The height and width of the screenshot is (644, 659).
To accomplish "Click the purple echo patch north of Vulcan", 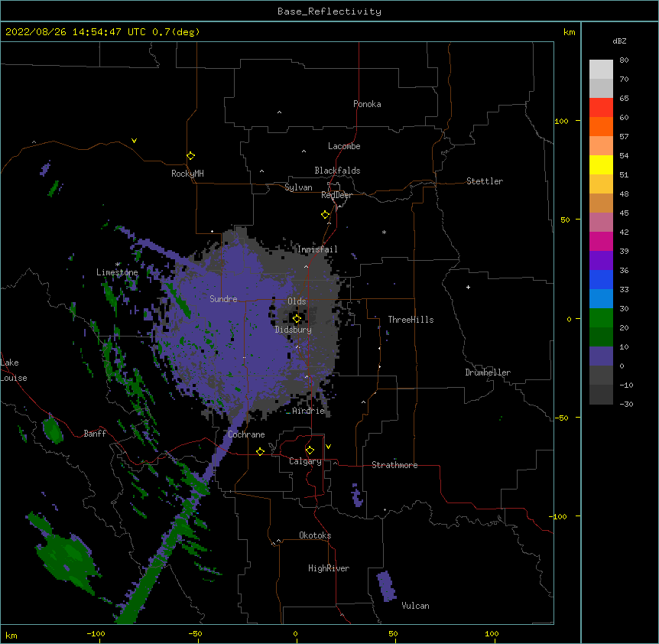I will coord(386,586).
